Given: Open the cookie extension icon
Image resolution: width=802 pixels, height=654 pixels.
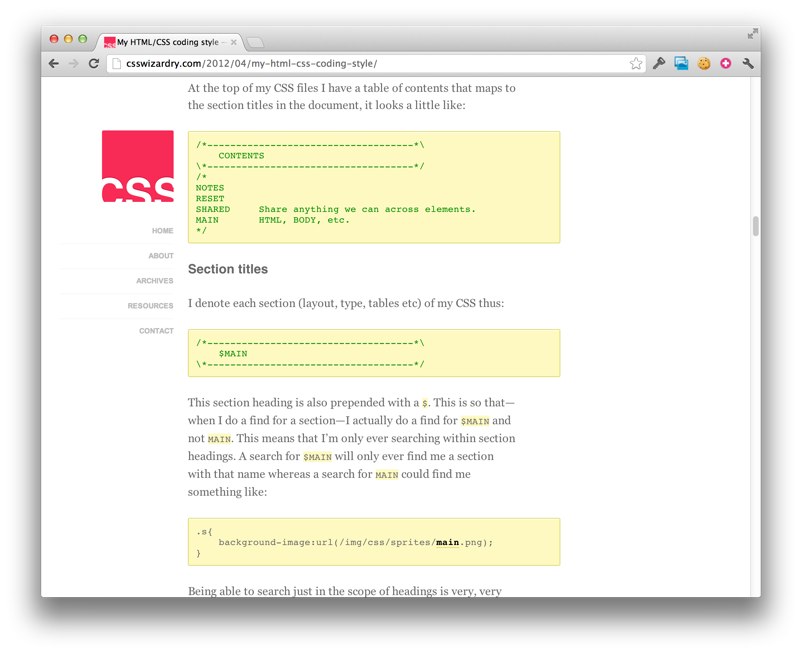Looking at the screenshot, I should 703,62.
